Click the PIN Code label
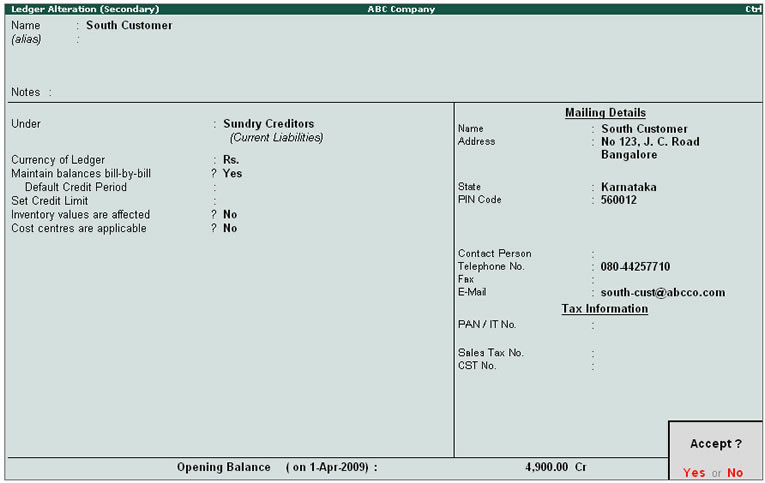This screenshot has height=483, width=765. tap(480, 200)
